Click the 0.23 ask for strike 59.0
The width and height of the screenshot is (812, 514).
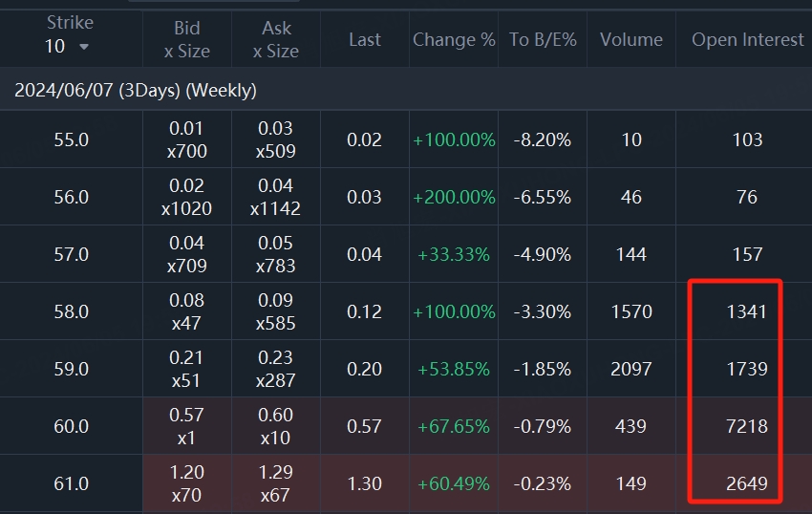tap(276, 359)
